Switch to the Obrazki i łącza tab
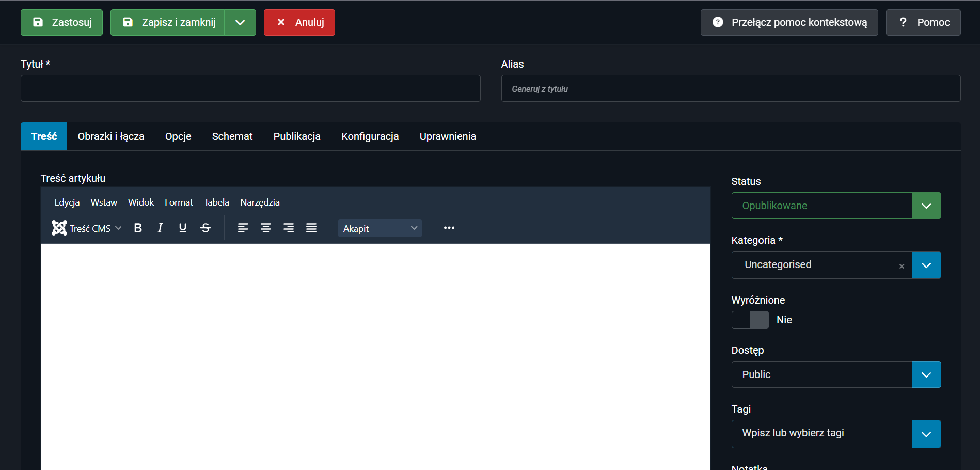 111,136
